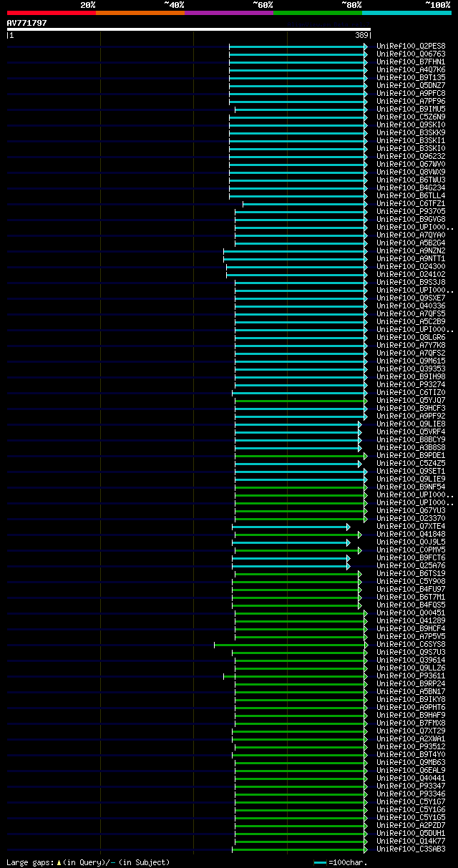Click the green alignment bar for UniRef100_C6SYS8
458x868 pixels.
[x=291, y=645]
